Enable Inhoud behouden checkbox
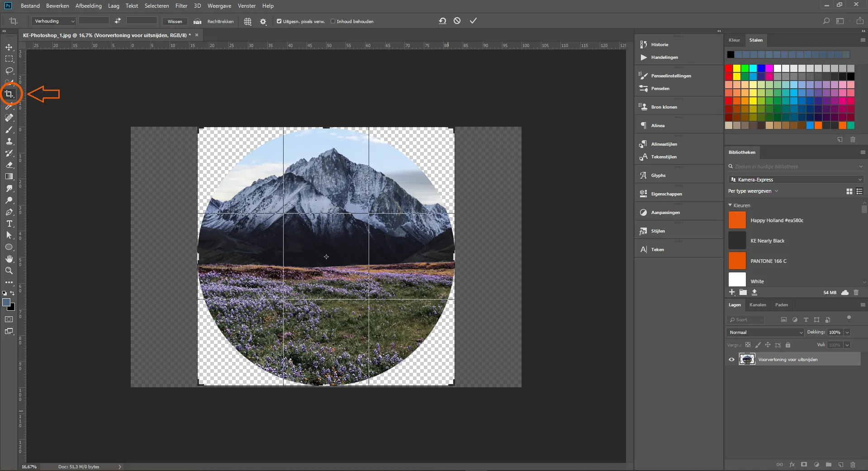Viewport: 868px width, 471px height. [x=333, y=21]
